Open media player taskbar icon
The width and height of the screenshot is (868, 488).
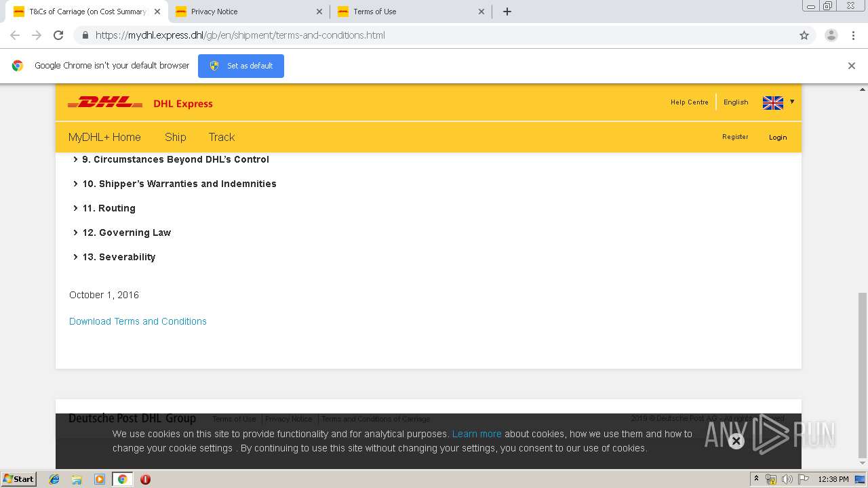click(100, 479)
